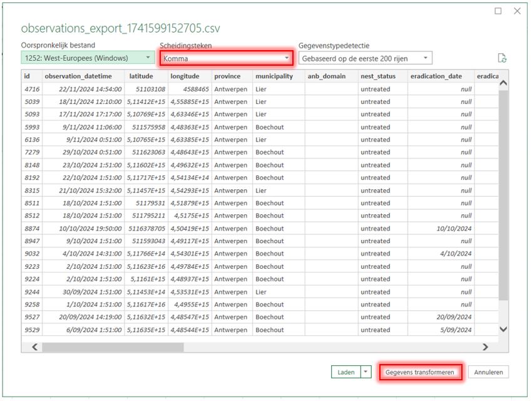Refresh the file preview

point(502,56)
